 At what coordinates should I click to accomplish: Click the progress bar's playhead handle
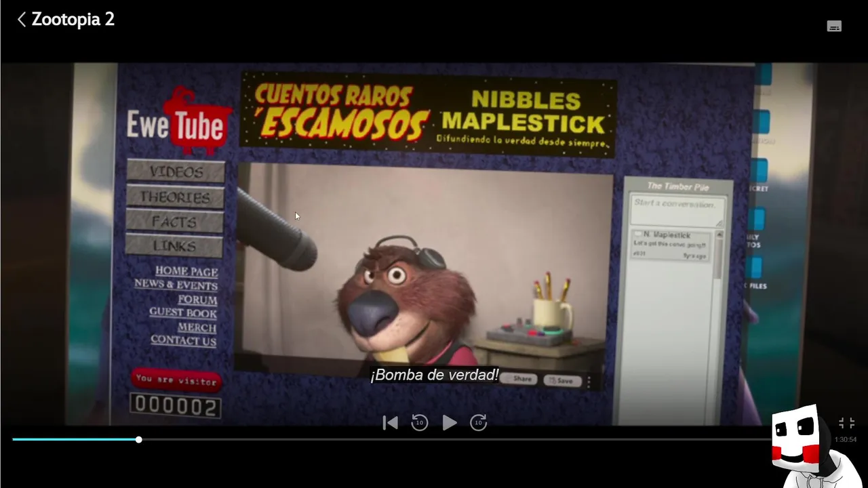(x=138, y=439)
